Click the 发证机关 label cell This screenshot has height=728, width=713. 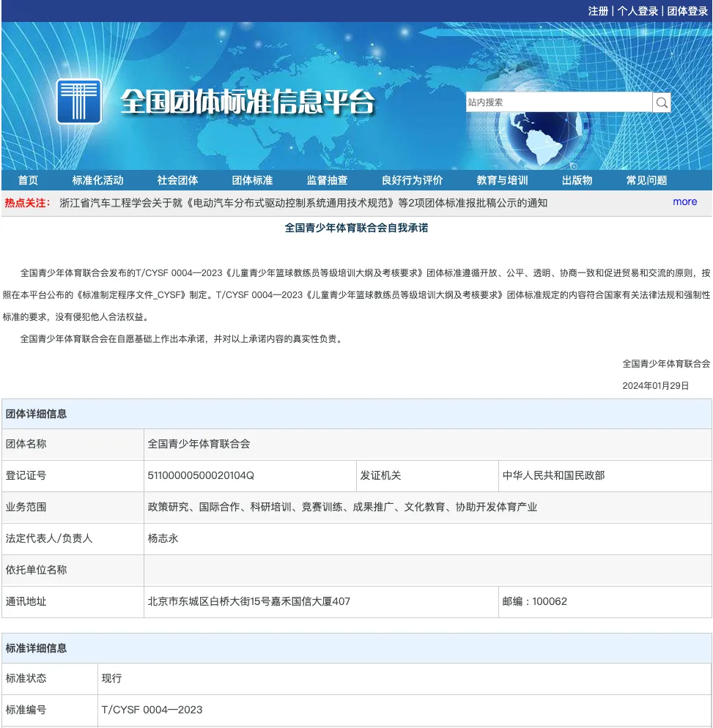427,476
